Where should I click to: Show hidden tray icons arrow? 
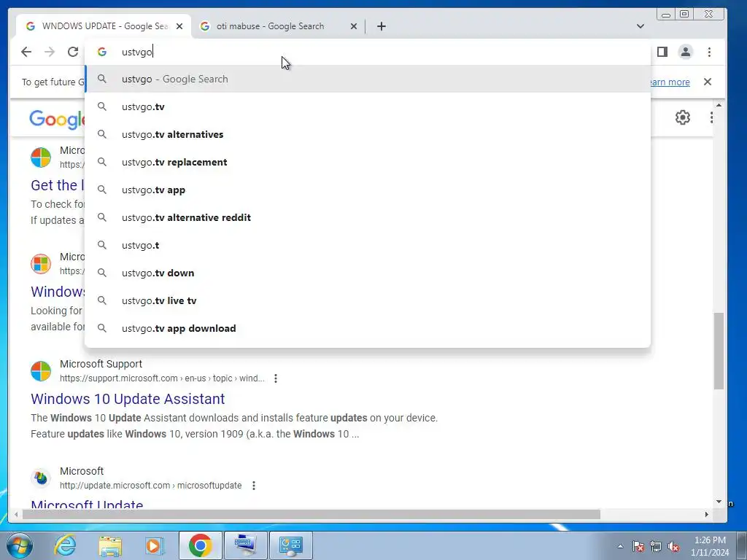point(620,546)
